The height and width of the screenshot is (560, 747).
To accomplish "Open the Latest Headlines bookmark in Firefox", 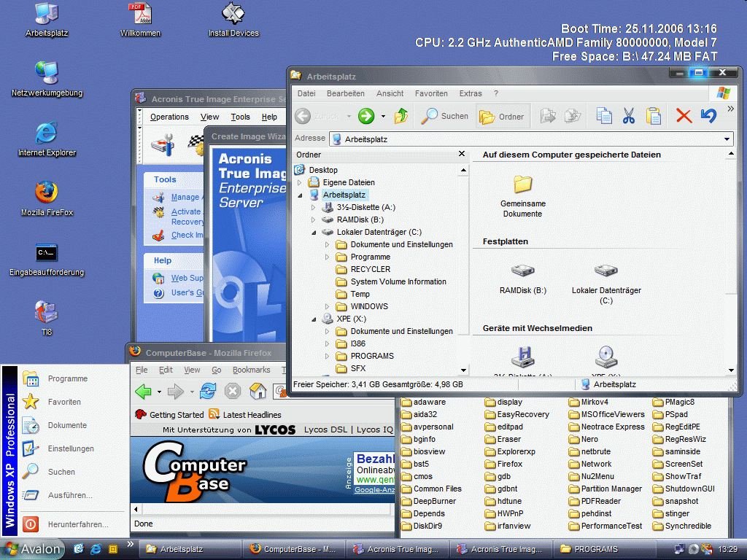I will tap(245, 415).
